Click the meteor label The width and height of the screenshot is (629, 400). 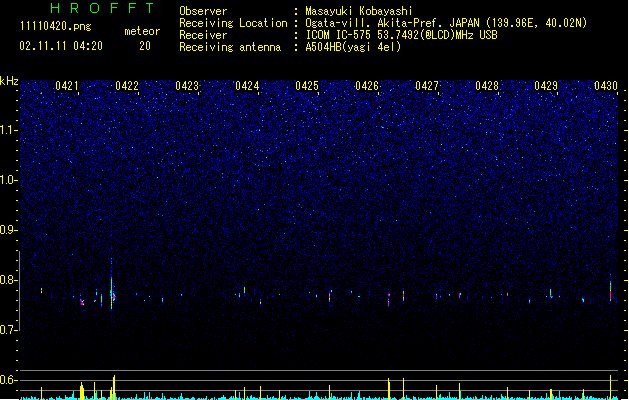click(x=142, y=31)
